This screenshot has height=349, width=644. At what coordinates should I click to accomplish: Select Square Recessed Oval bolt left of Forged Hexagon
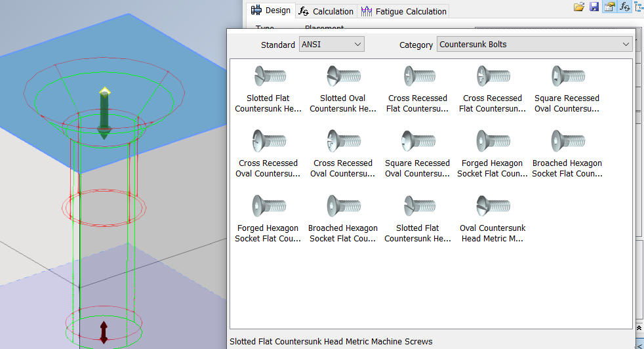[x=418, y=154]
